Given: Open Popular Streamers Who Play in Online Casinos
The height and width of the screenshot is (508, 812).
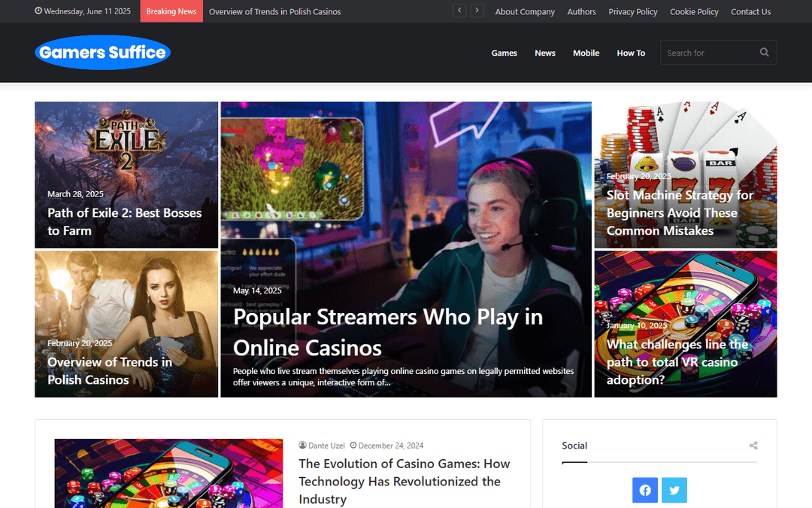Looking at the screenshot, I should (387, 333).
